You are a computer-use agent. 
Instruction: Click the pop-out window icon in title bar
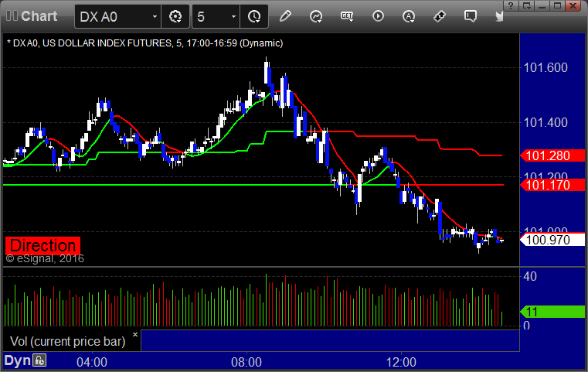coord(526,5)
